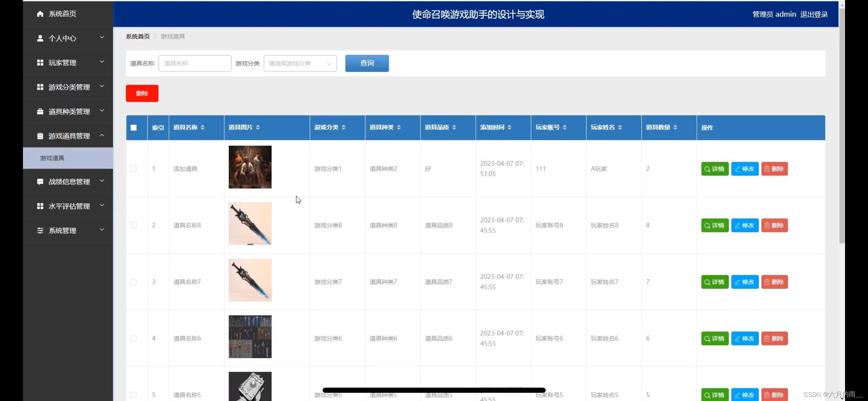This screenshot has width=868, height=401.
Task: Click 退出登录 in the header
Action: point(814,14)
